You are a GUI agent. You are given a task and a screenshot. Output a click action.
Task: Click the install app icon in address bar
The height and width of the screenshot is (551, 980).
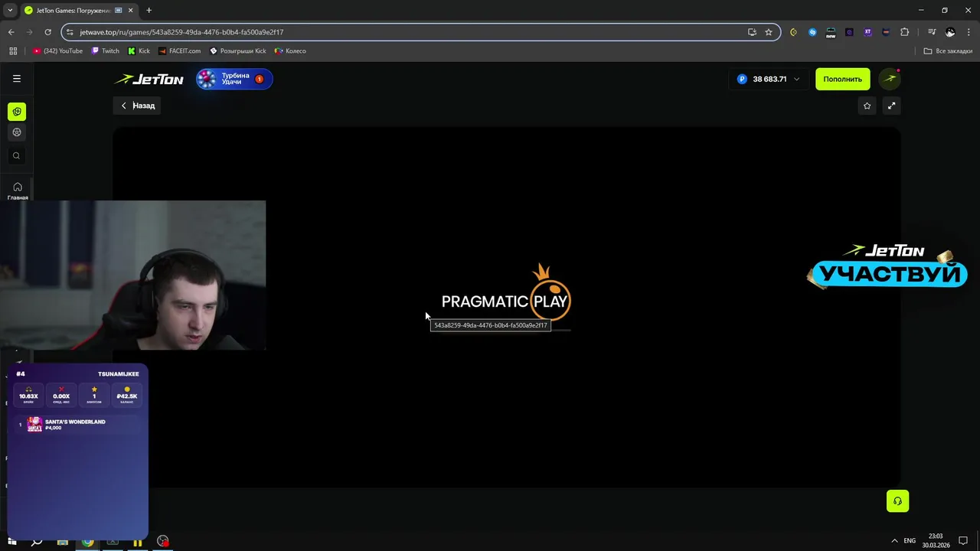click(752, 32)
